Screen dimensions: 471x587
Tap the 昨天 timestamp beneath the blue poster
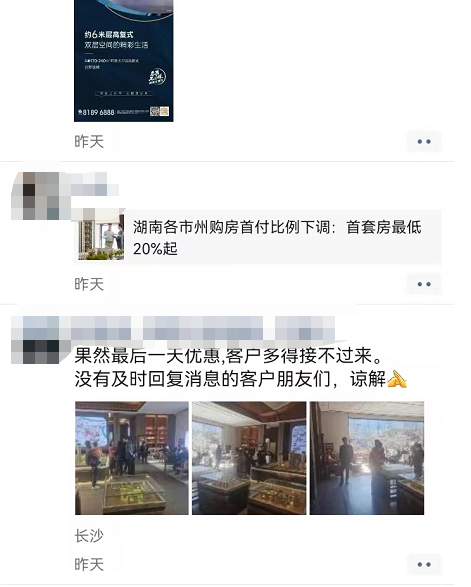[x=89, y=142]
